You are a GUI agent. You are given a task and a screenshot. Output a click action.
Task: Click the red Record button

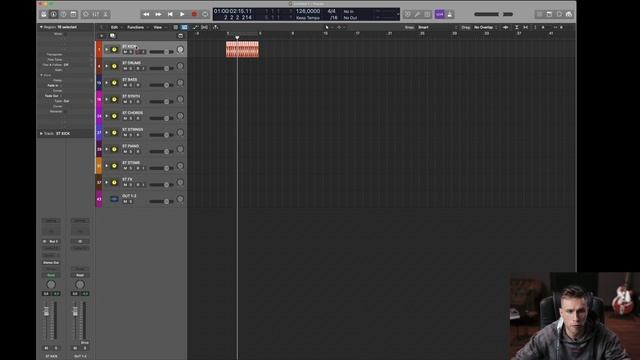(x=194, y=14)
